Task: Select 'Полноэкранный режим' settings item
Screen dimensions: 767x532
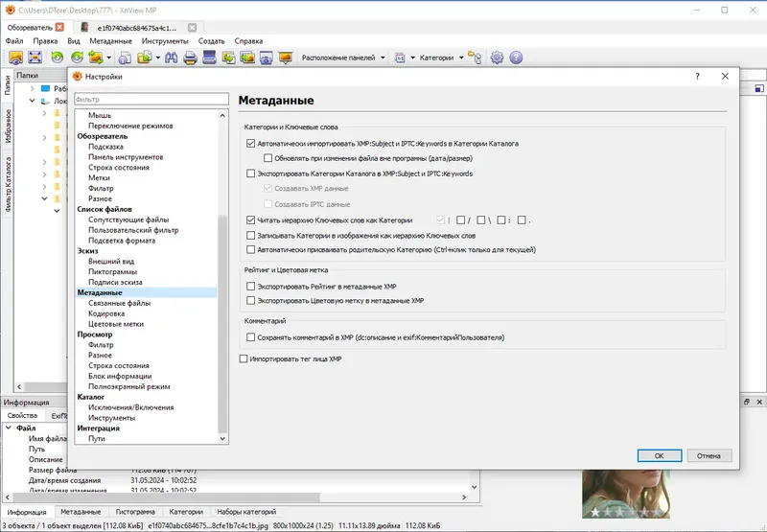Action: coord(129,386)
